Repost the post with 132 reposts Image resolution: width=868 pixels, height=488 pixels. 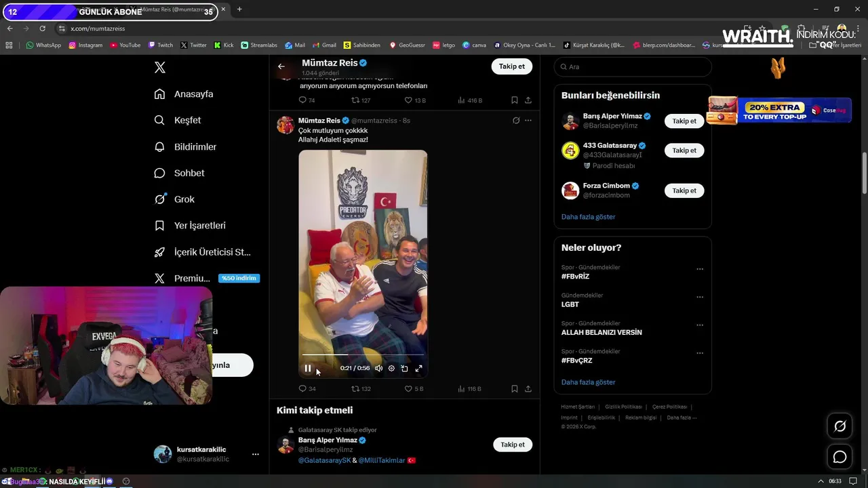361,389
